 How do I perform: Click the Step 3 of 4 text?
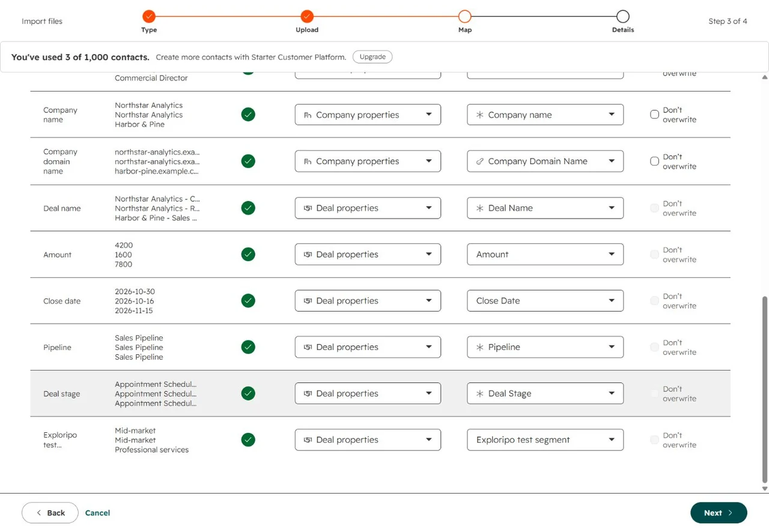[728, 21]
